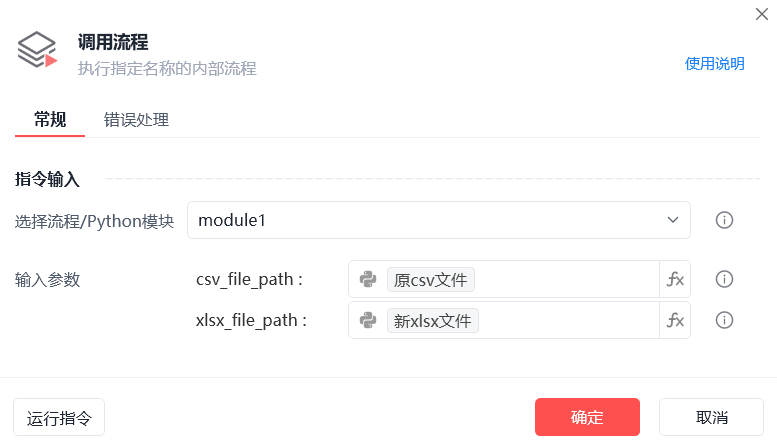The image size is (777, 443).
Task: Select the 原csv文件 variable chip
Action: click(431, 279)
